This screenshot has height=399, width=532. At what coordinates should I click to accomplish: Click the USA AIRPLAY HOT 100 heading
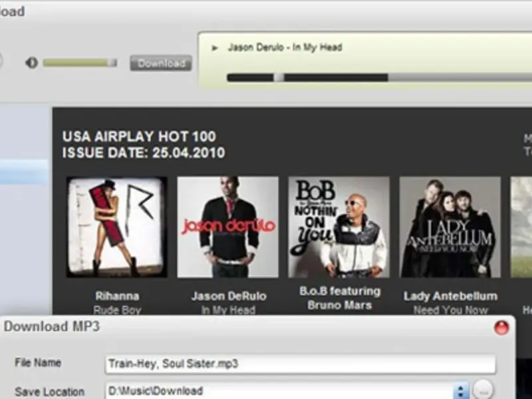click(x=139, y=137)
